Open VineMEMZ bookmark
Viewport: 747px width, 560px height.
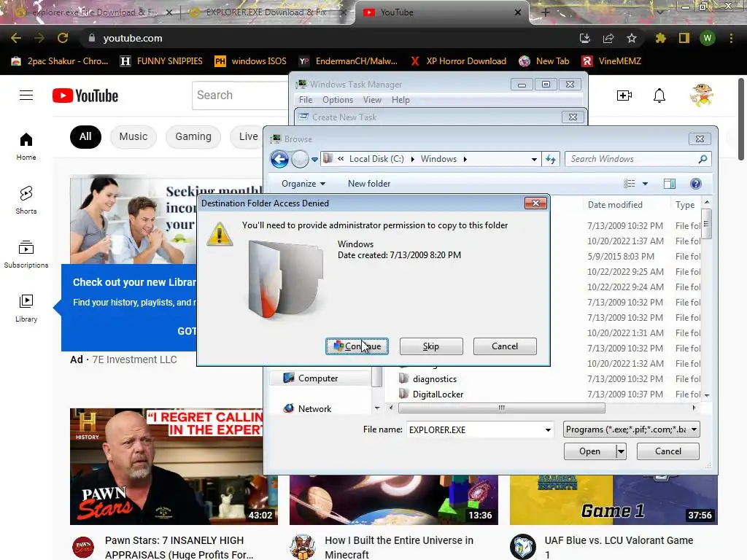point(612,61)
